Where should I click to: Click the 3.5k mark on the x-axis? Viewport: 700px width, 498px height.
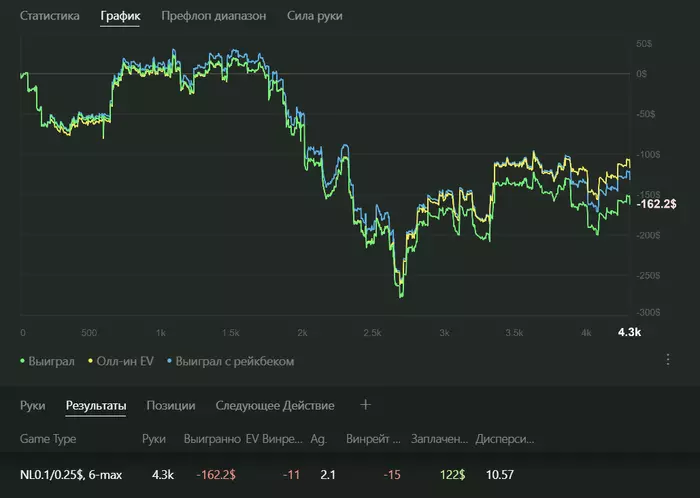tap(514, 333)
